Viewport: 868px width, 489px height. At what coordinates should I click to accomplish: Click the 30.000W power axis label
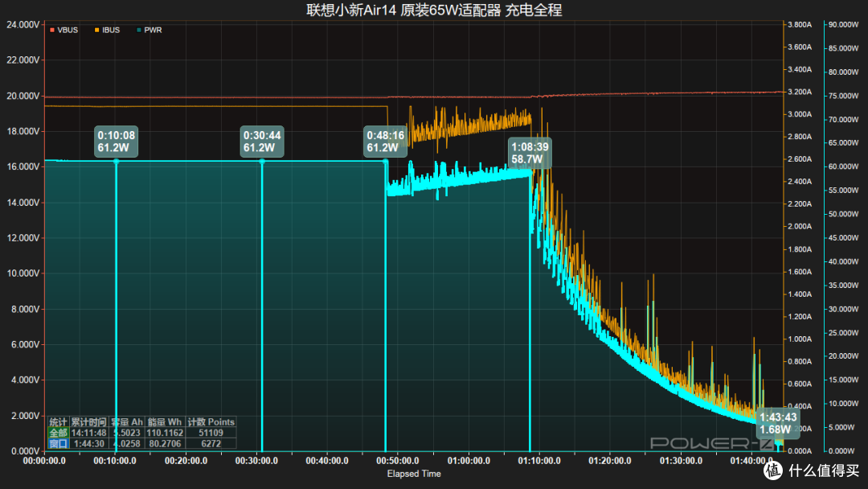(x=844, y=309)
